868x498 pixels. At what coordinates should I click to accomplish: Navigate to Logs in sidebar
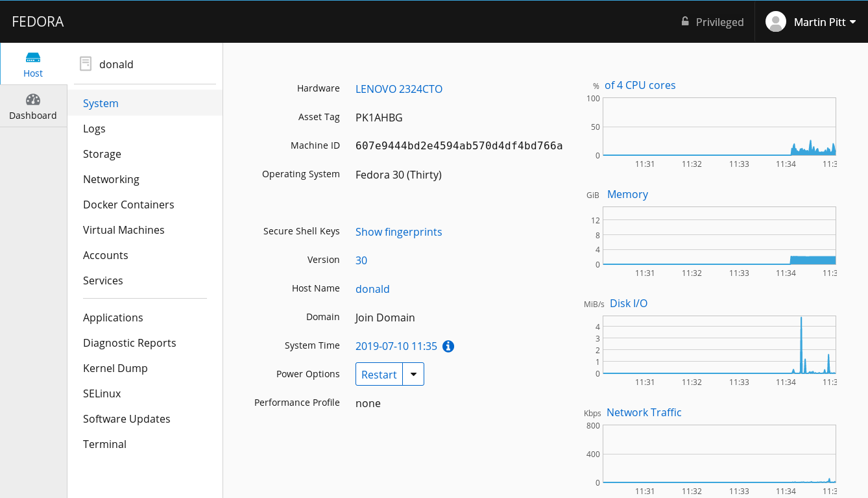94,129
